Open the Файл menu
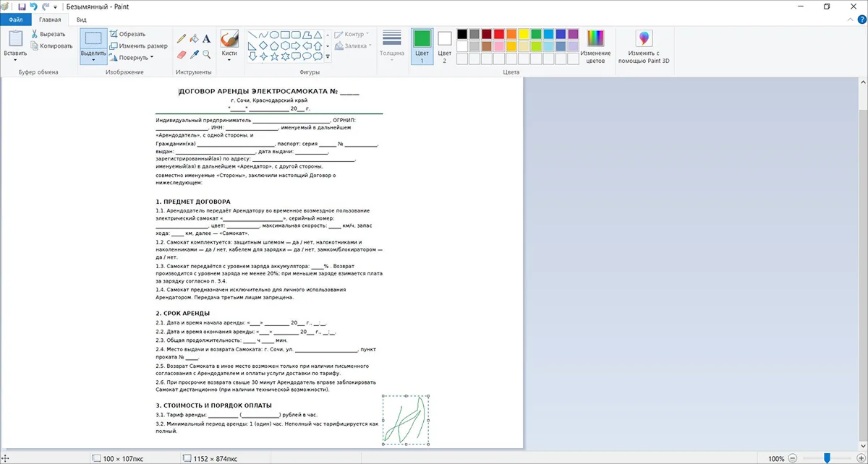This screenshot has width=868, height=464. click(x=16, y=20)
